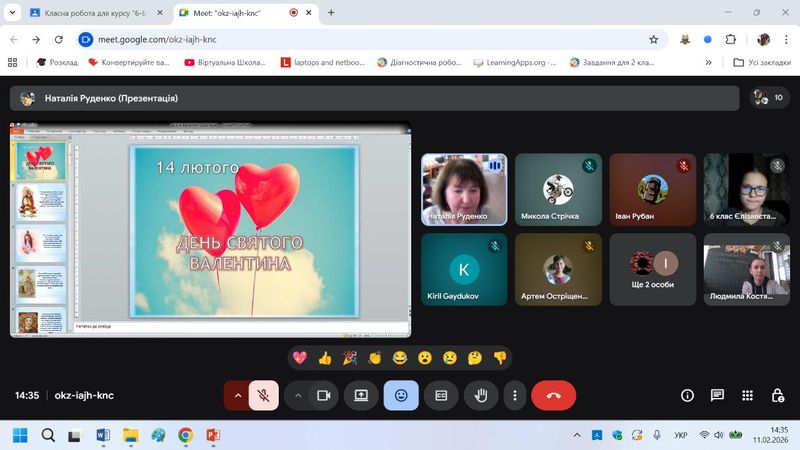Open the Host controls lock icon
The image size is (800, 450).
tap(777, 395)
